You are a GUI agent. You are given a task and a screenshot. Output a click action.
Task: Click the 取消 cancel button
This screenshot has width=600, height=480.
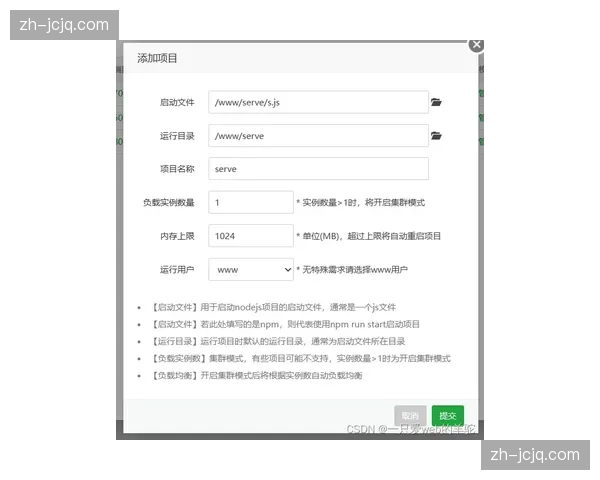[410, 416]
